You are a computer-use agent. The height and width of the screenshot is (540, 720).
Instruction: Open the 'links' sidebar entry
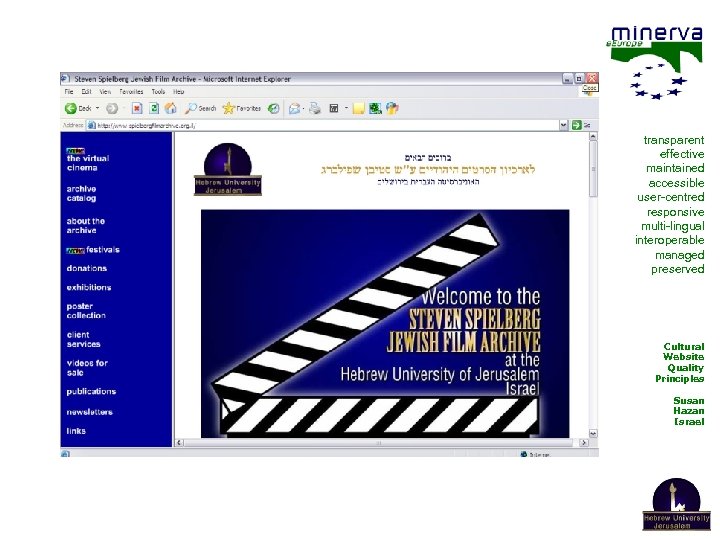click(x=76, y=431)
